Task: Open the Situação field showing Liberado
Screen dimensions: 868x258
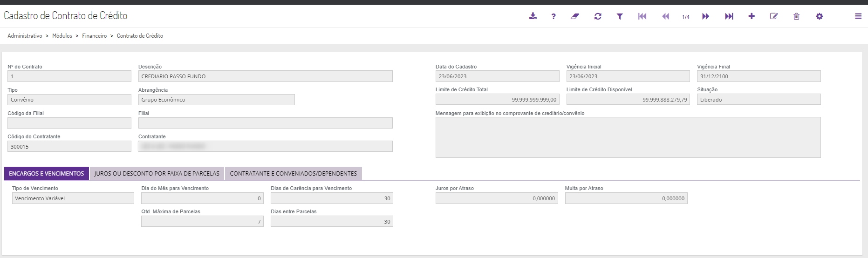Action: pos(759,100)
